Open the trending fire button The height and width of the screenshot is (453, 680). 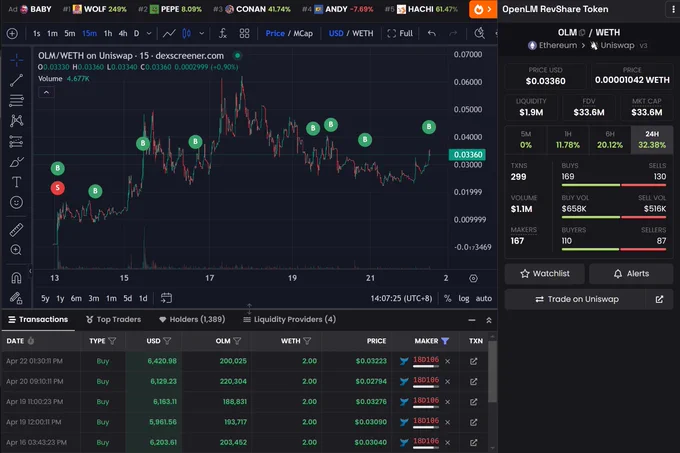pyautogui.click(x=483, y=10)
